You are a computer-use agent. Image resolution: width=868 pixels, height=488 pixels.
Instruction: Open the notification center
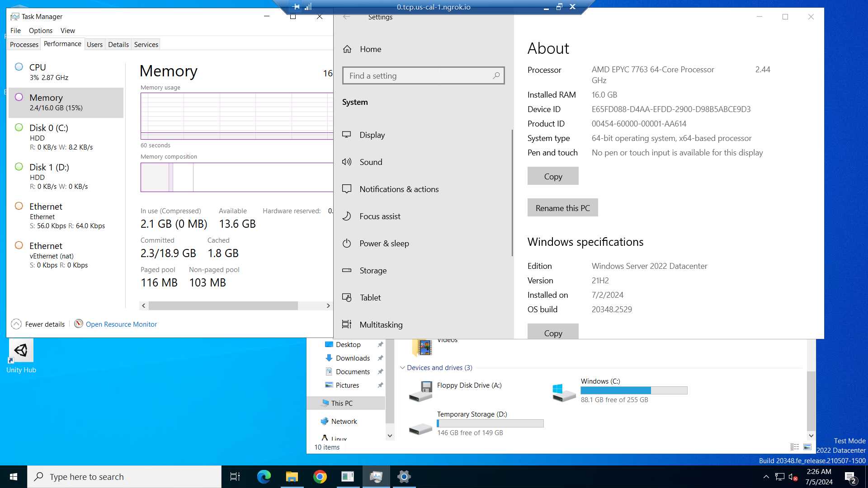pyautogui.click(x=850, y=477)
